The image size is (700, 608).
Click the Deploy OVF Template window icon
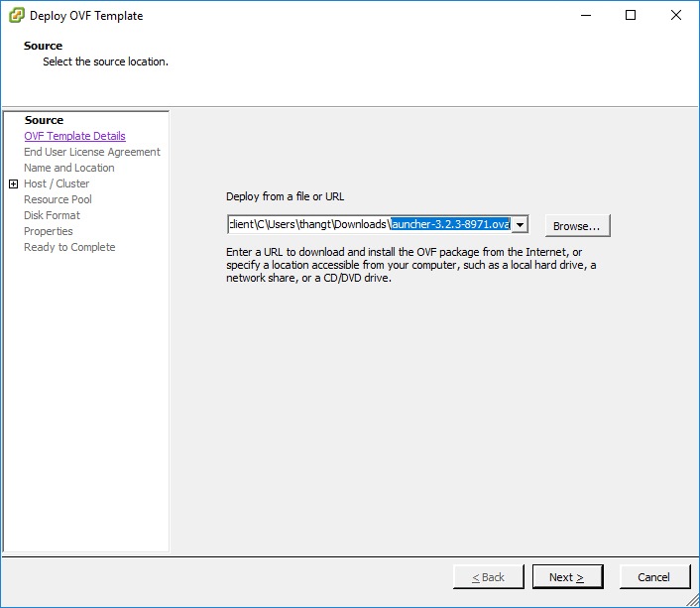point(17,15)
